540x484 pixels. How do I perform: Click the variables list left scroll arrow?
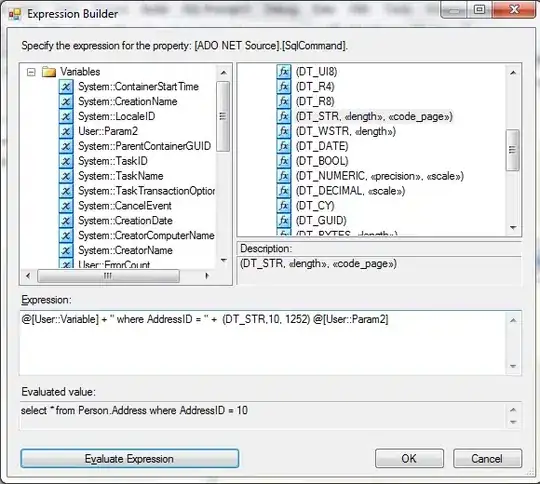click(28, 276)
